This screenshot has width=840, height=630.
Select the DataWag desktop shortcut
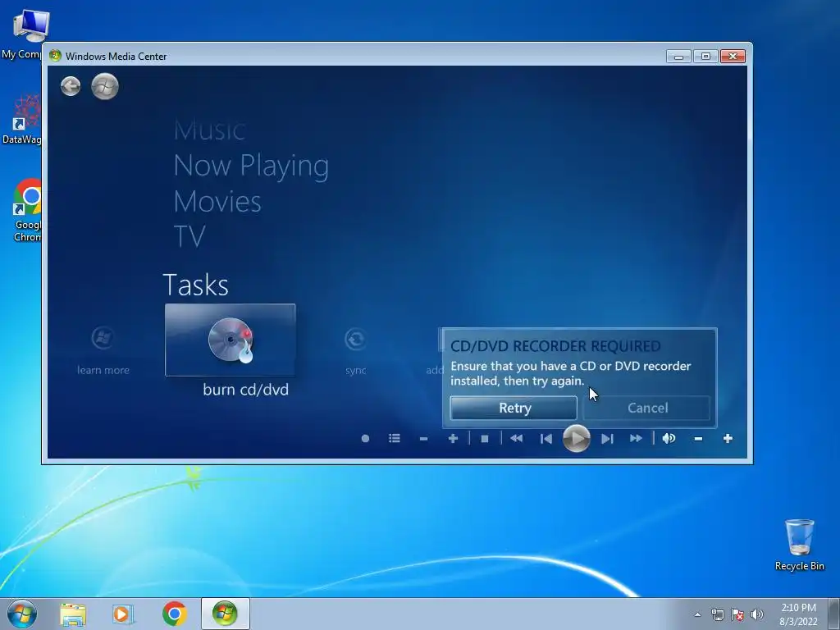click(x=22, y=120)
